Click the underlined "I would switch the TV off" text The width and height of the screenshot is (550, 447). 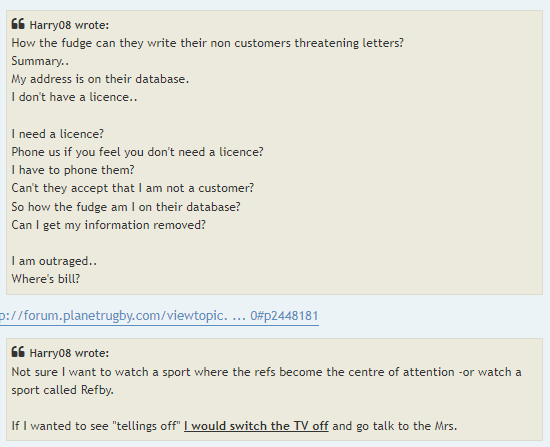pyautogui.click(x=256, y=426)
